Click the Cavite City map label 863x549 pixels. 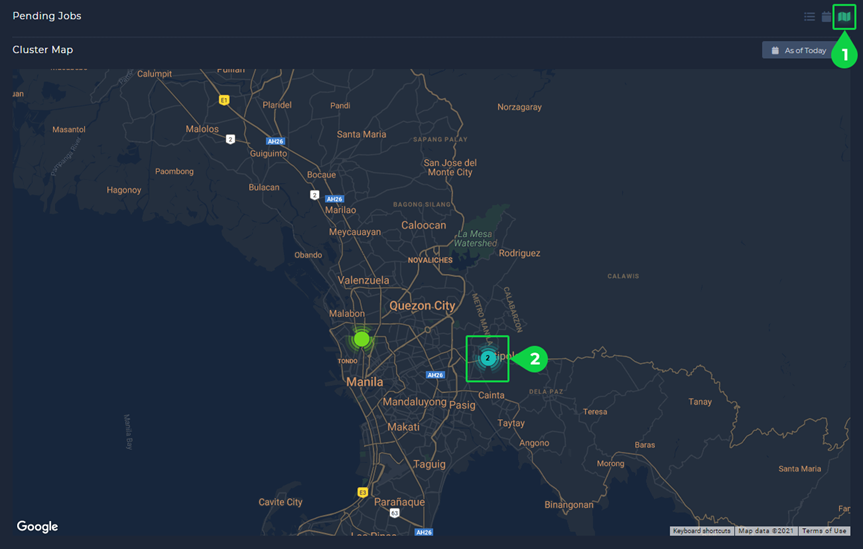click(280, 502)
